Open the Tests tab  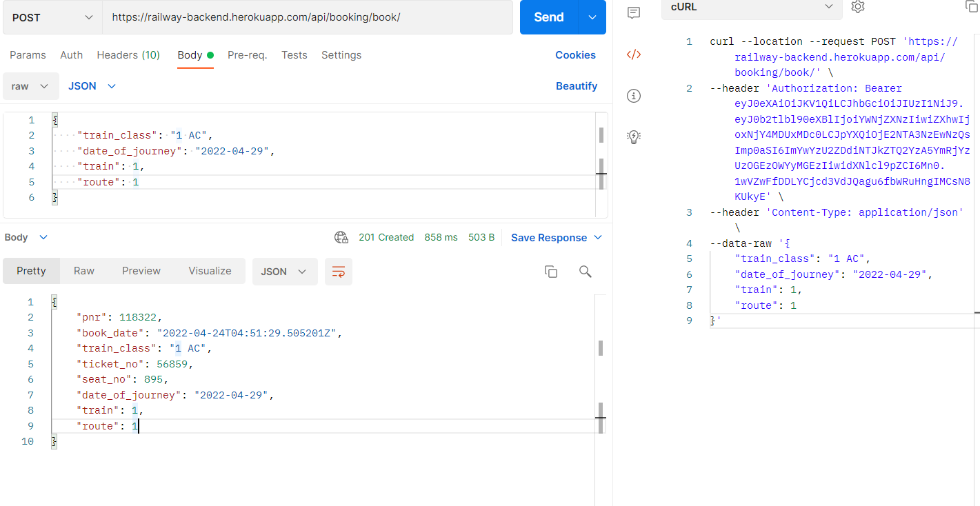[x=294, y=55]
